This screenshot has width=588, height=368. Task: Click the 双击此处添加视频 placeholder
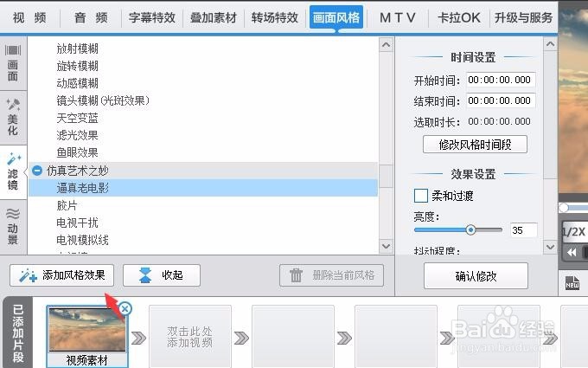click(x=189, y=337)
